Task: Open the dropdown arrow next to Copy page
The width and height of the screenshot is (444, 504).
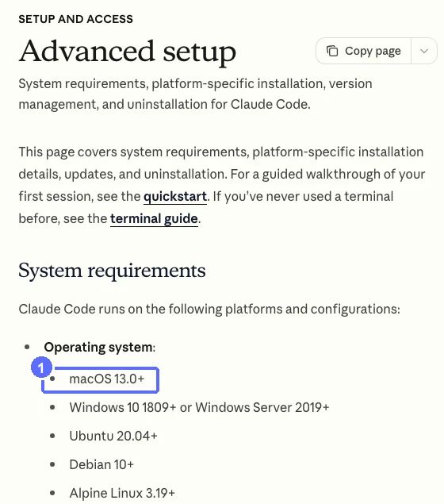Action: [424, 51]
